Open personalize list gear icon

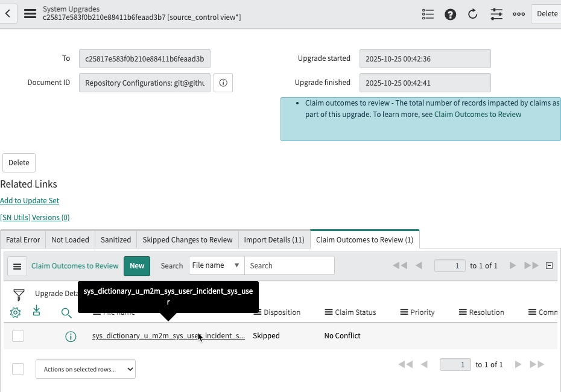pos(16,312)
